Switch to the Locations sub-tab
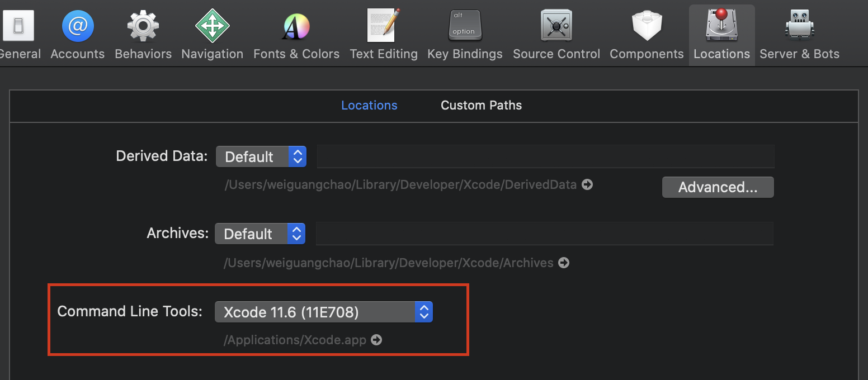The image size is (868, 380). [369, 105]
